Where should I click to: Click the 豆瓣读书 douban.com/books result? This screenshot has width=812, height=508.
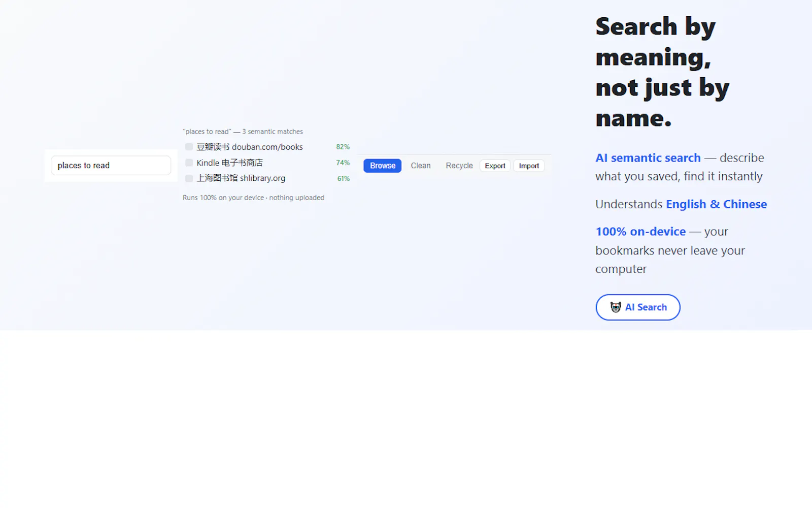[250, 147]
